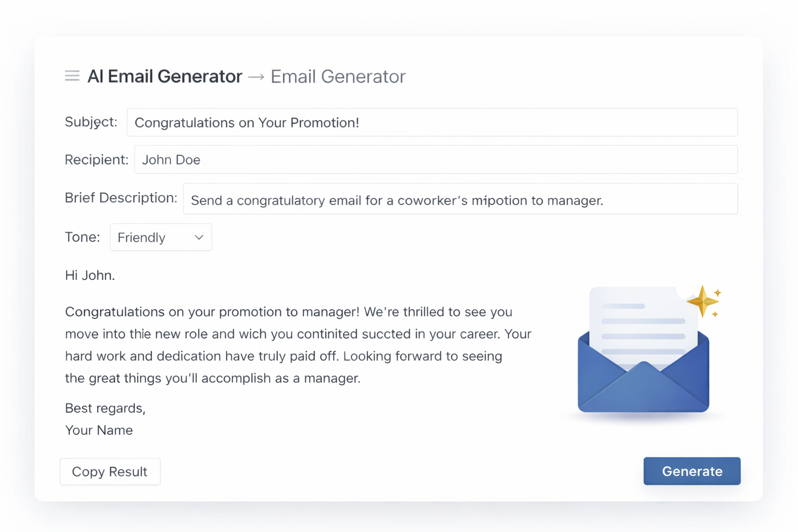Click the chevron on the Tone dropdown
Viewport: 798px width, 532px height.
(198, 237)
